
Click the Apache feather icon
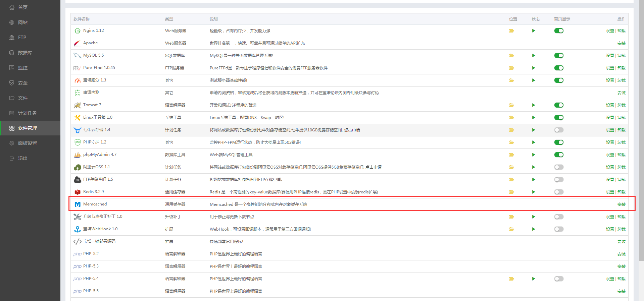(x=77, y=43)
